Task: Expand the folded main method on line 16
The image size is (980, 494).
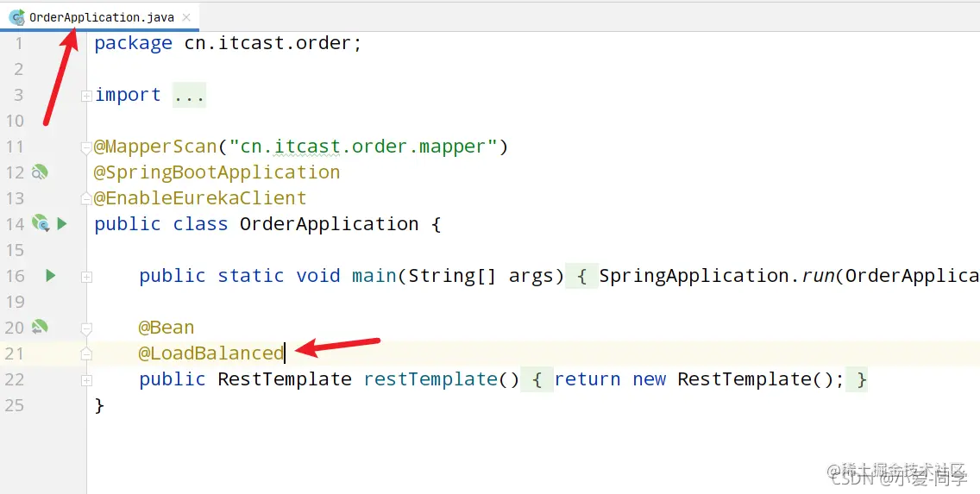Action: [x=86, y=277]
